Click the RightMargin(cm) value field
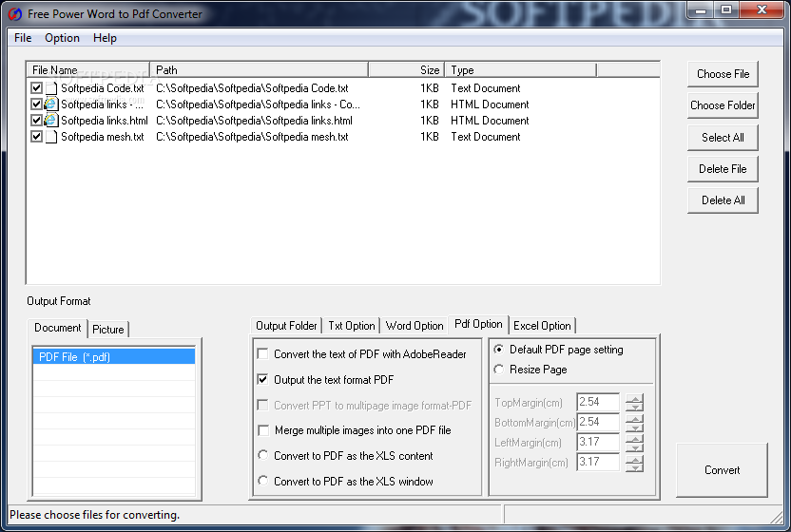791x532 pixels. pos(598,463)
